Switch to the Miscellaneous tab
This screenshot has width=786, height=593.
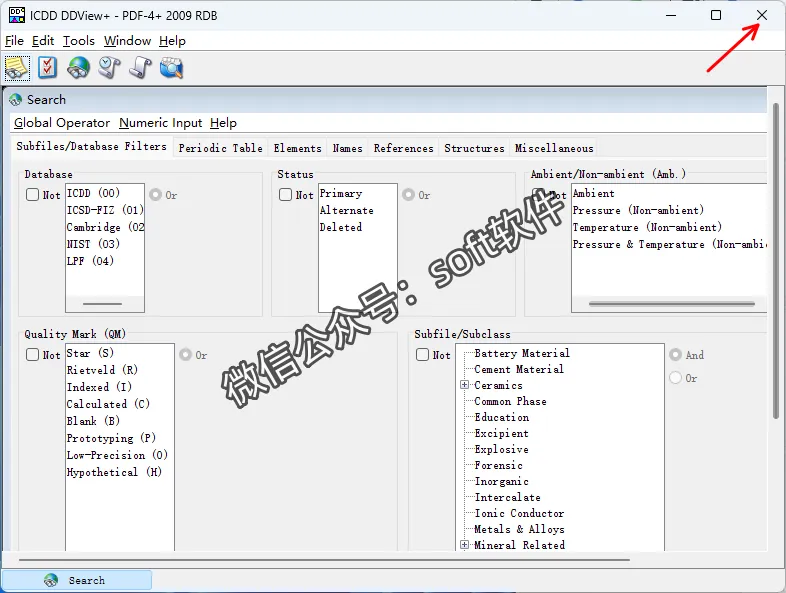[x=554, y=148]
